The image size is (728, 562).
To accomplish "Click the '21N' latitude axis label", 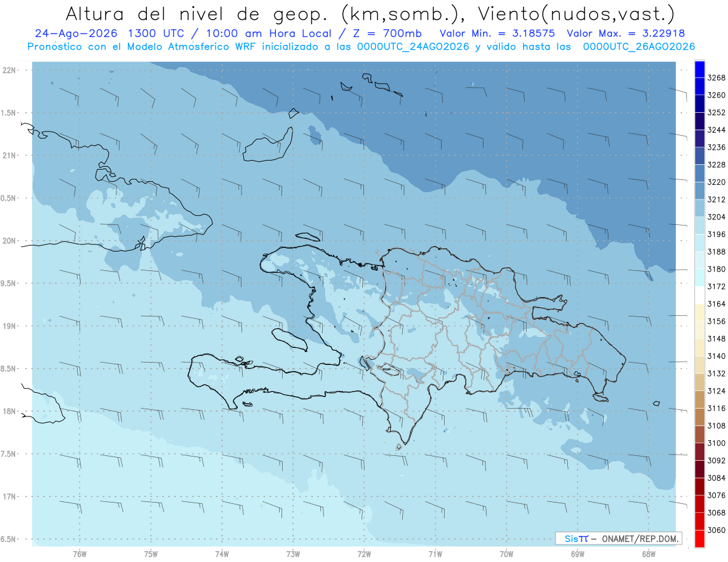I will click(10, 155).
